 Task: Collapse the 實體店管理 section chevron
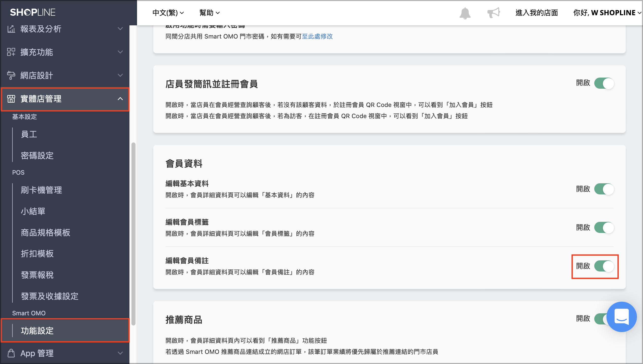click(x=120, y=99)
